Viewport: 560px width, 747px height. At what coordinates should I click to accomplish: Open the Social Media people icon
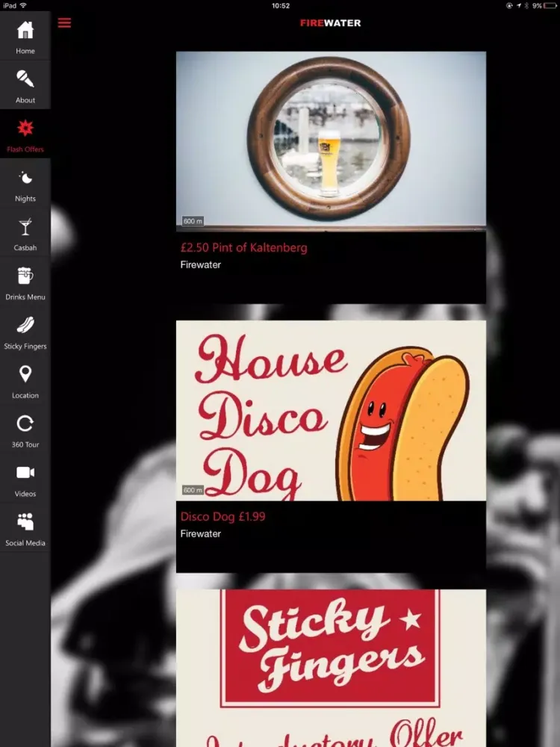[x=25, y=521]
